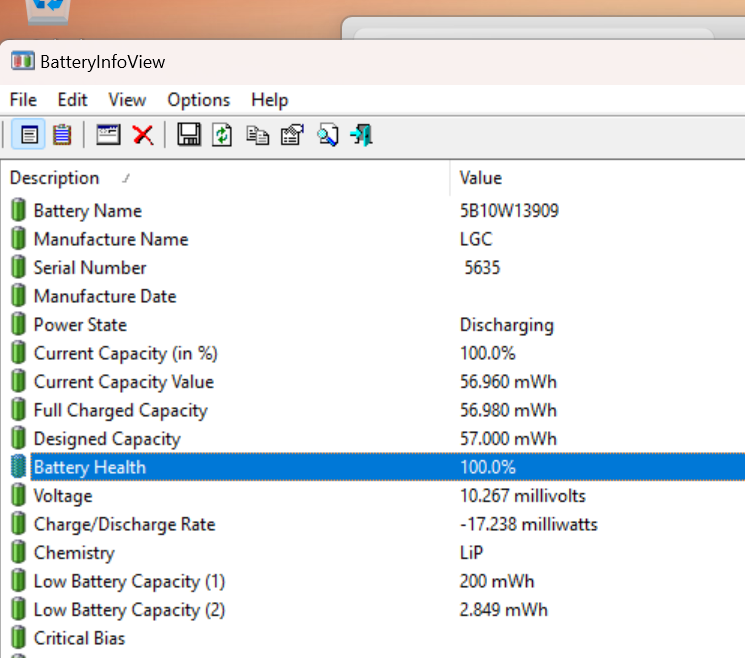Click the battery icon beside Power State

19,325
